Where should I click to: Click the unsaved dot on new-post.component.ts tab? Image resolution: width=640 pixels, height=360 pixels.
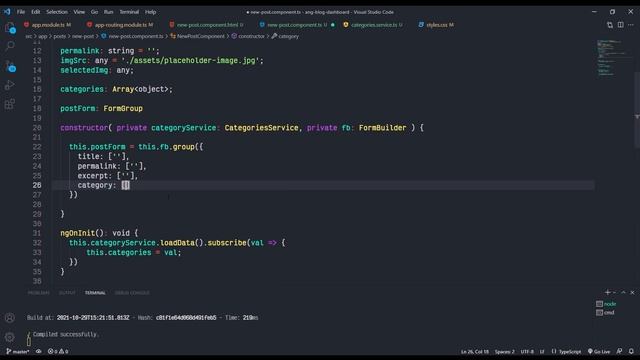[333, 25]
